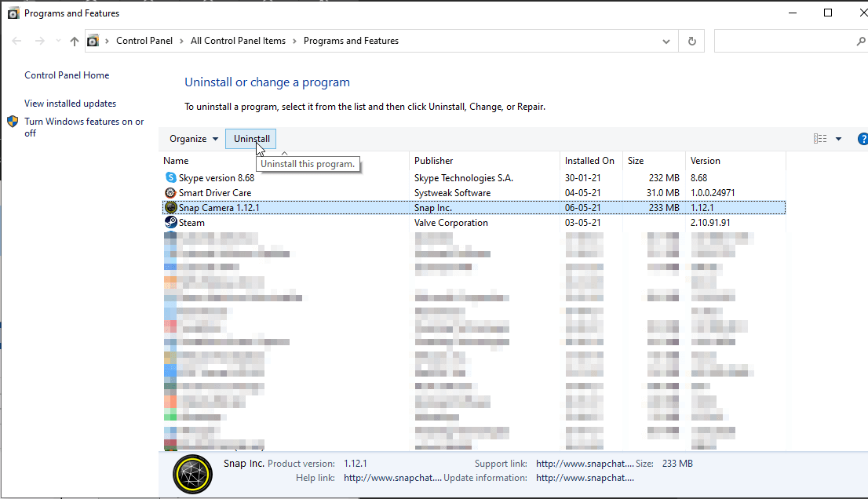Click the Smart Driver Care icon

171,193
